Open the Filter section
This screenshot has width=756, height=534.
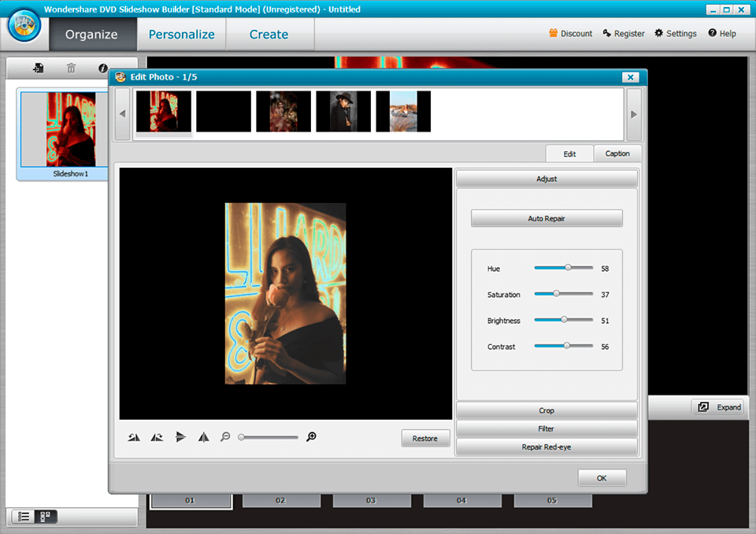547,428
